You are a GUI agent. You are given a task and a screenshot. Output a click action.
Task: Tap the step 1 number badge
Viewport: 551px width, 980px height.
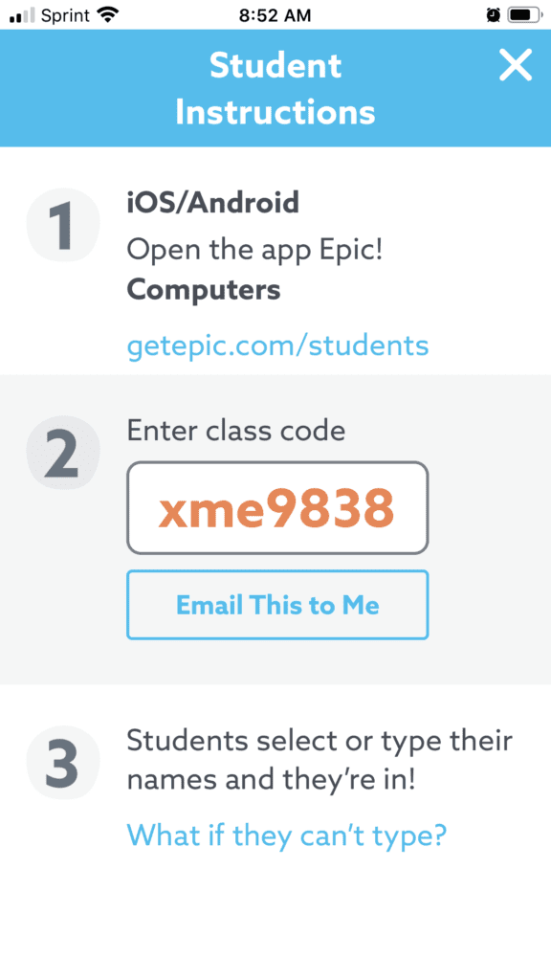tap(63, 226)
